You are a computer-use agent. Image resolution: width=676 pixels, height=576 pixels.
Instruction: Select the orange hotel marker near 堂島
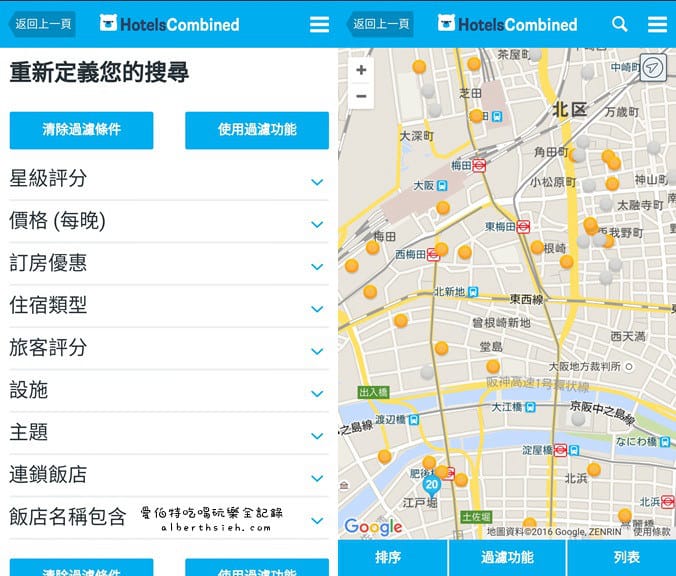[x=493, y=367]
